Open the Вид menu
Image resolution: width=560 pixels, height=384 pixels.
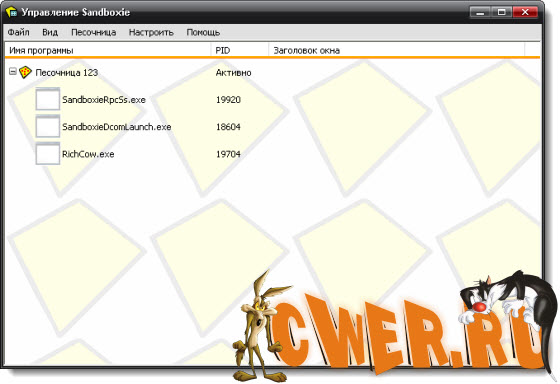[x=50, y=33]
